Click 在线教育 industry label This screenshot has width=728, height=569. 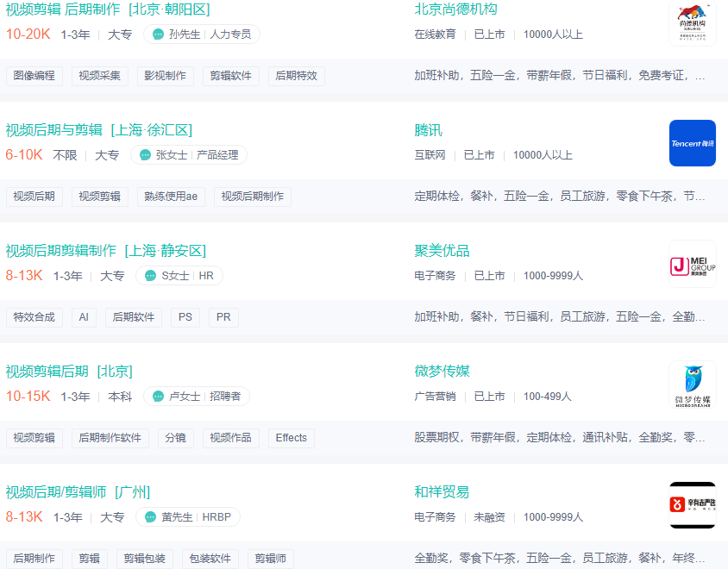pos(435,34)
